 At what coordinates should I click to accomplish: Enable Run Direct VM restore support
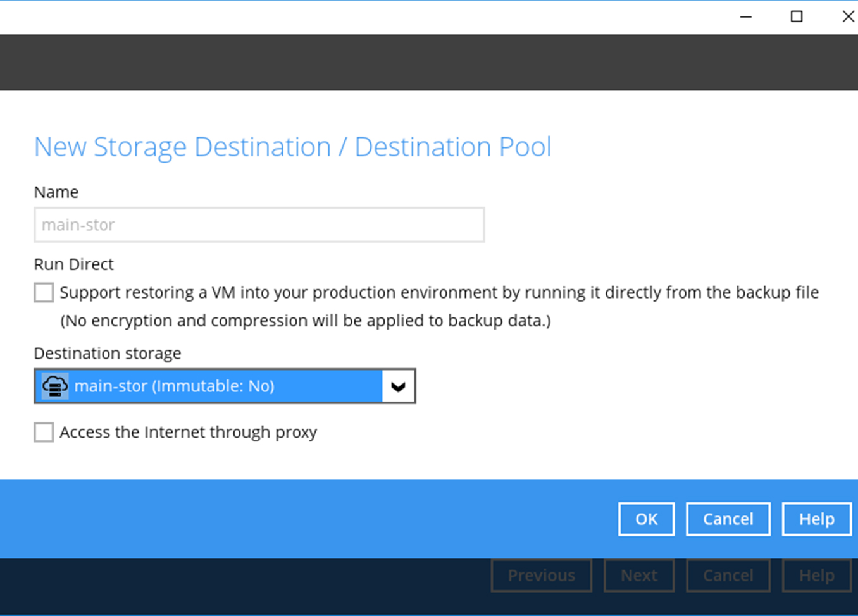(44, 292)
